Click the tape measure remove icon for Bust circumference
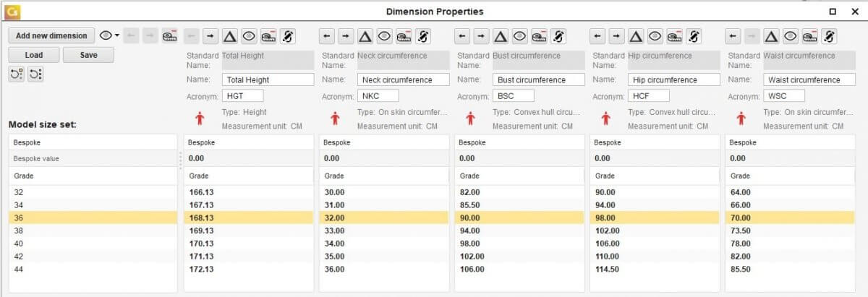The width and height of the screenshot is (868, 297). tap(540, 35)
